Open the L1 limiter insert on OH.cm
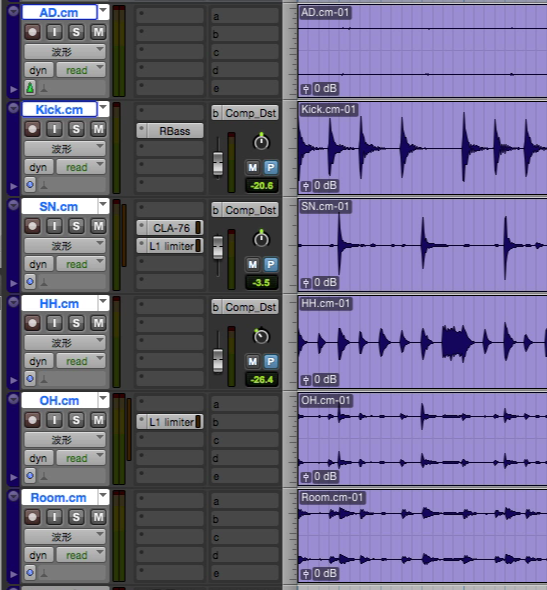The image size is (547, 590). coord(170,422)
